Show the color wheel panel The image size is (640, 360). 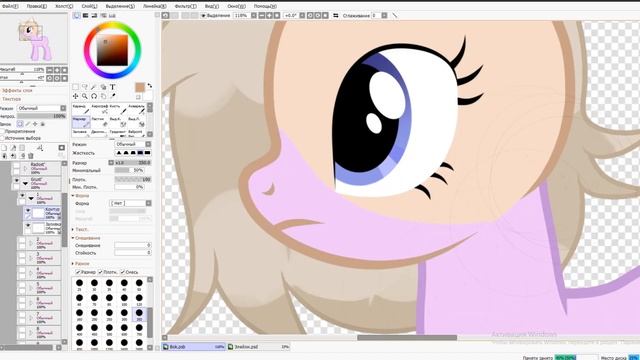click(x=77, y=16)
